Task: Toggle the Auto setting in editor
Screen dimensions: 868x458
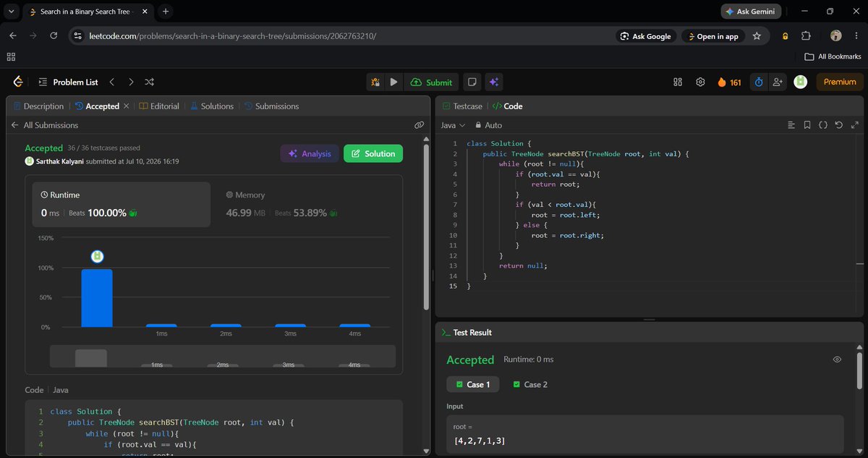Action: point(488,125)
